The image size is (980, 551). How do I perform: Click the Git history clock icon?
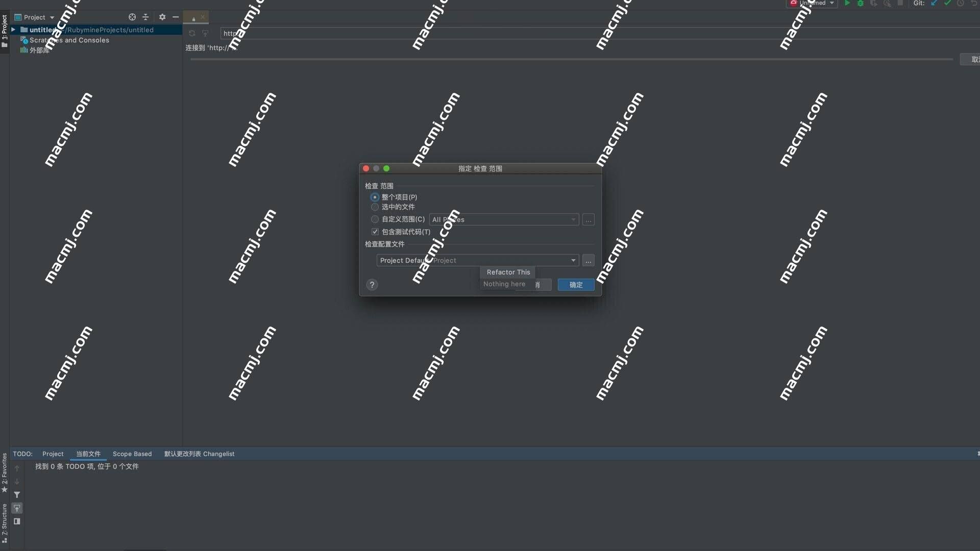point(961,3)
